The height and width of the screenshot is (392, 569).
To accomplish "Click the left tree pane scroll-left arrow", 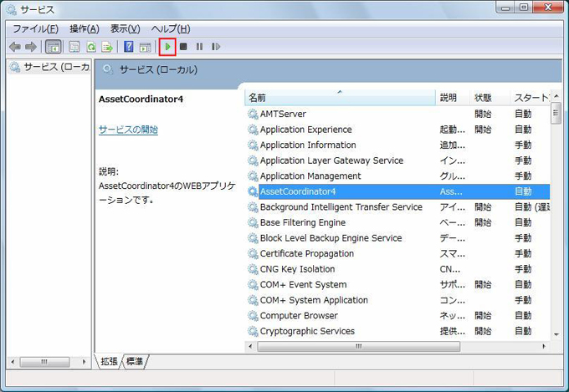I will click(13, 362).
